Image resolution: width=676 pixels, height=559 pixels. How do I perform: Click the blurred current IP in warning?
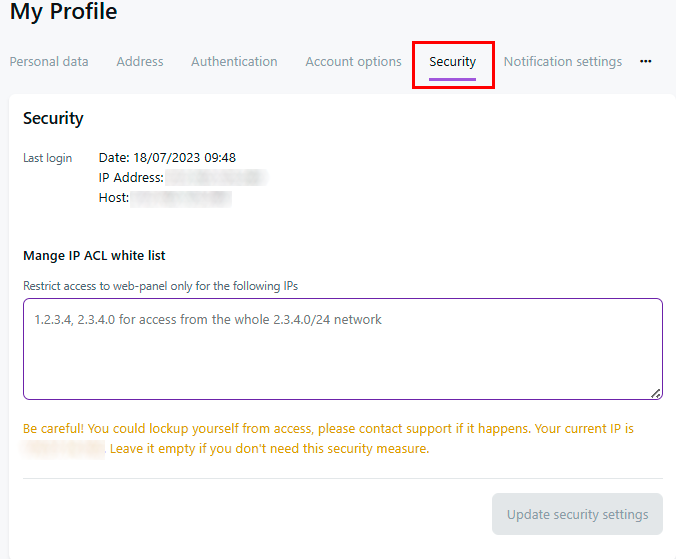click(64, 449)
